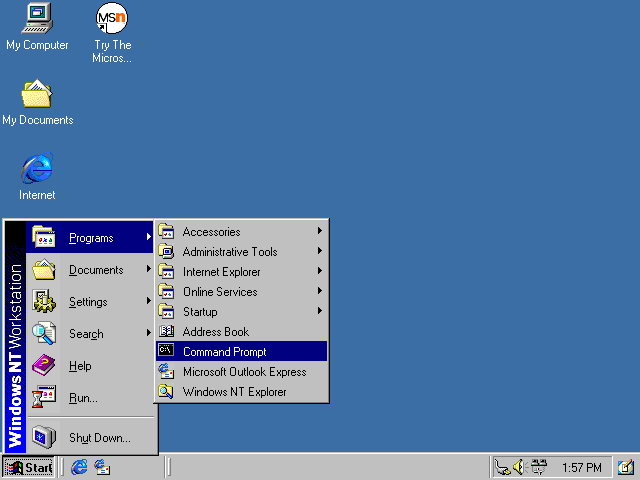Click the Search magnifier icon in Start menu
Image resolution: width=640 pixels, height=480 pixels.
click(44, 333)
